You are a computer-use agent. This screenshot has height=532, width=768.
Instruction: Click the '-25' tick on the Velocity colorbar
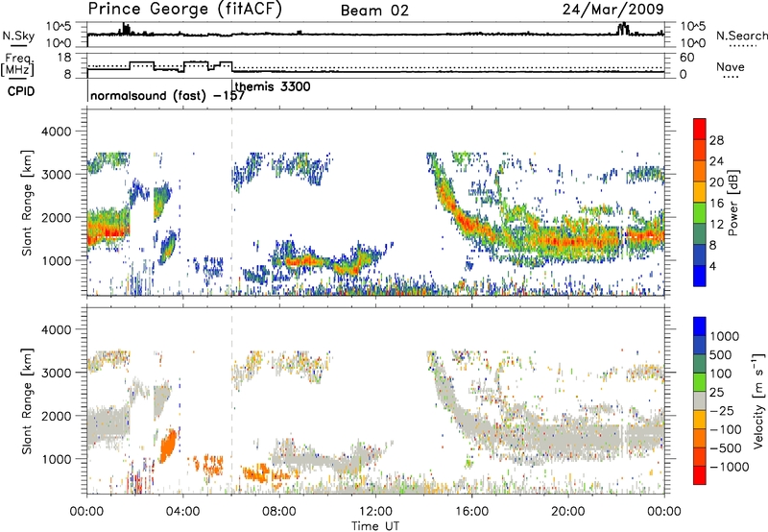click(723, 411)
